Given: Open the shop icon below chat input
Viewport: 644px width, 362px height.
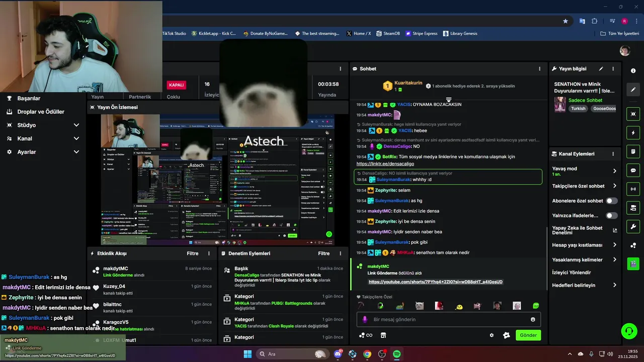Looking at the screenshot, I should [x=383, y=335].
